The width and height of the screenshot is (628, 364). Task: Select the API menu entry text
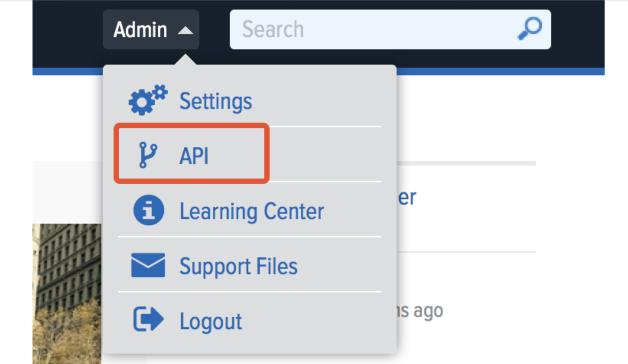(194, 156)
